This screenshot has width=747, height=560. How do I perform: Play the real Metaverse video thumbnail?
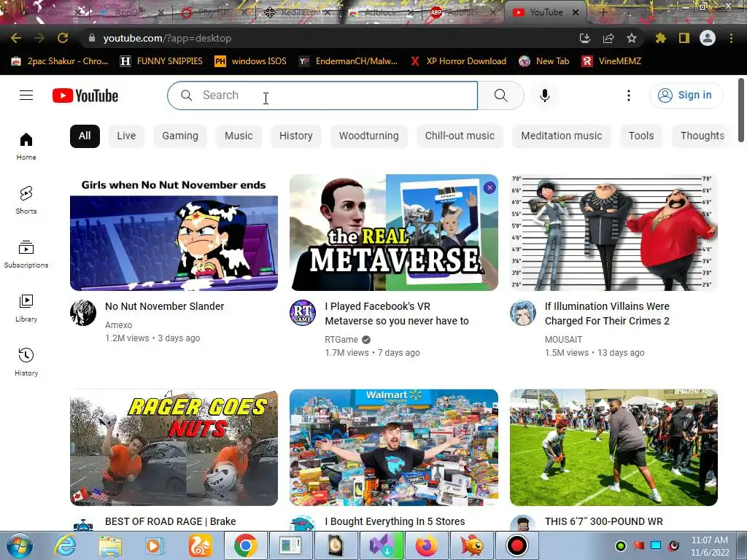(394, 233)
